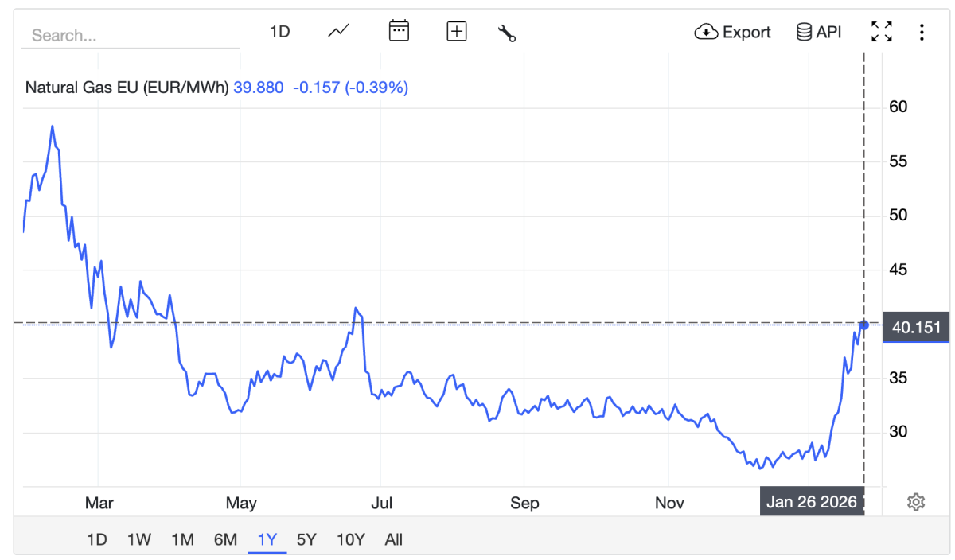The height and width of the screenshot is (560, 955).
Task: Click the plus icon to add comparison
Action: click(456, 32)
